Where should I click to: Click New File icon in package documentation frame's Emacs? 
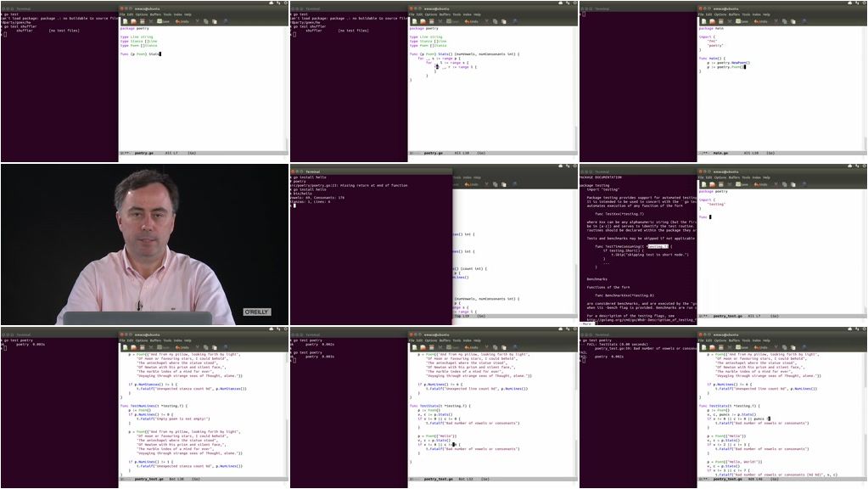point(703,184)
